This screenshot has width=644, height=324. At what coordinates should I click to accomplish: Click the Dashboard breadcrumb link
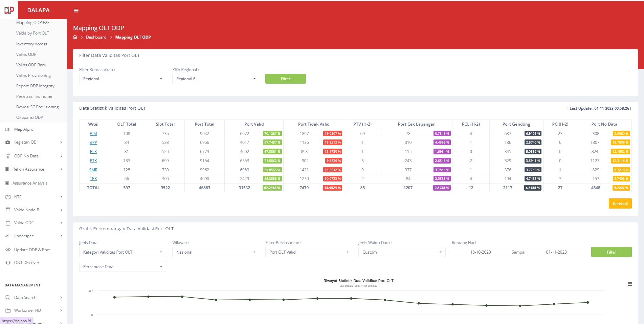click(x=96, y=37)
